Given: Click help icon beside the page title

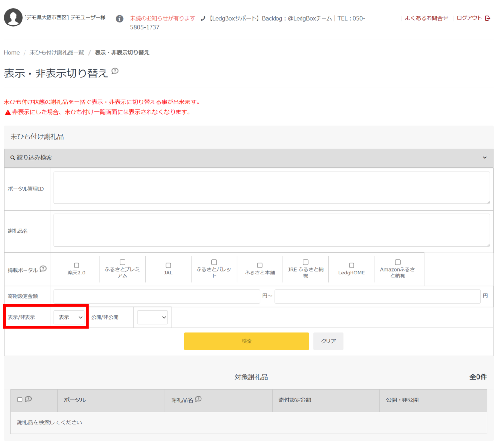Looking at the screenshot, I should tap(115, 71).
